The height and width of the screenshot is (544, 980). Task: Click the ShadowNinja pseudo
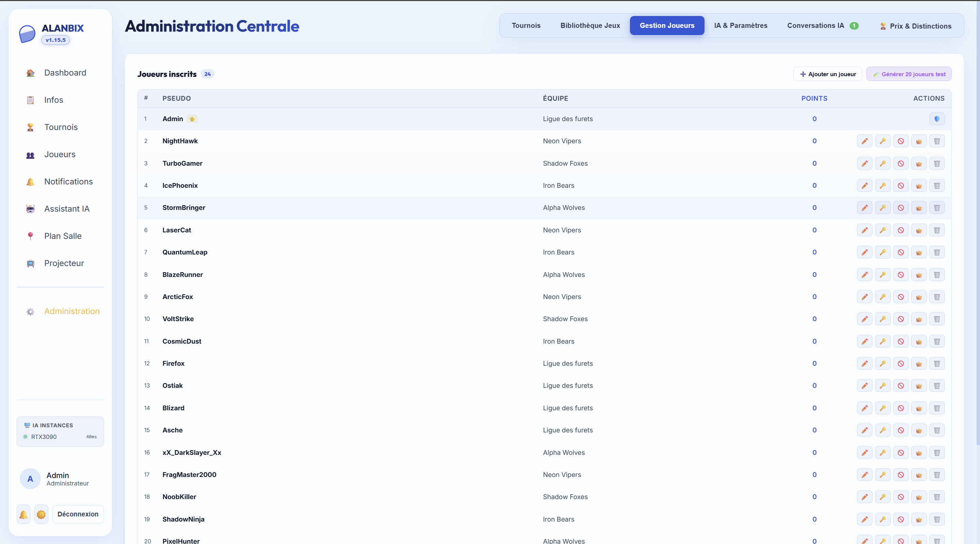(x=184, y=519)
